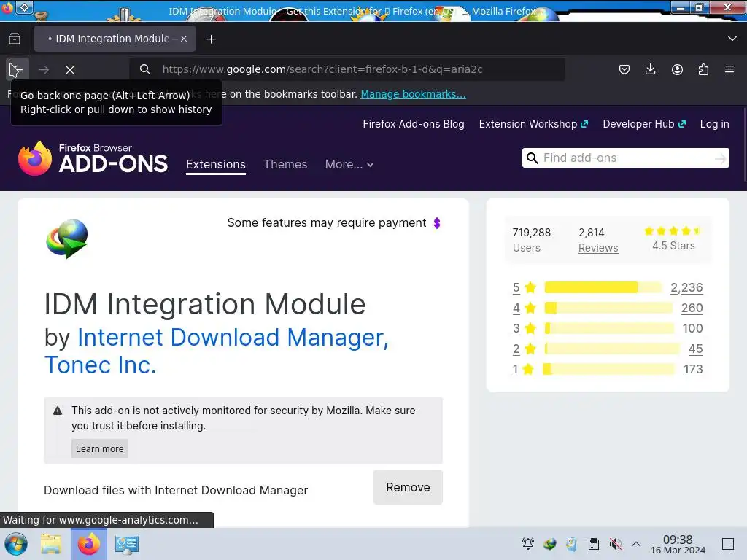This screenshot has width=747, height=560.
Task: Open the 173 one-star reviews count
Action: click(x=693, y=370)
